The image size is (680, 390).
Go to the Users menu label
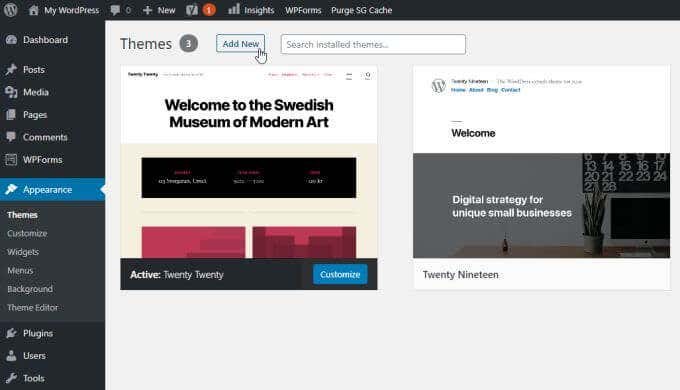34,356
